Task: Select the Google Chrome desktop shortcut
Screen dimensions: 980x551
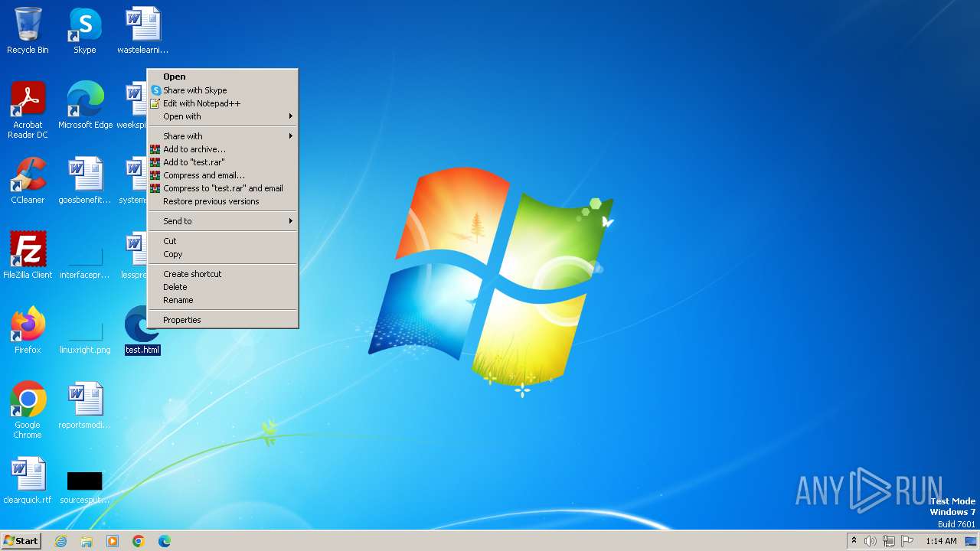Action: coord(28,410)
